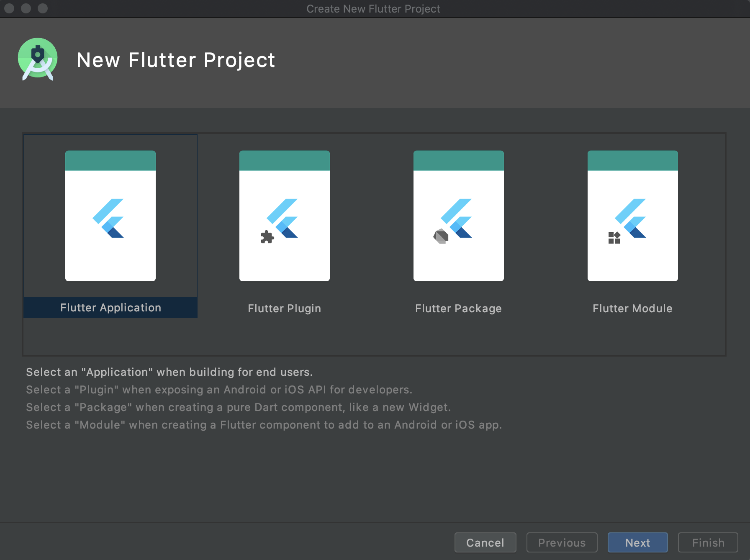750x560 pixels.
Task: Click the Flutter Package label
Action: click(x=459, y=308)
